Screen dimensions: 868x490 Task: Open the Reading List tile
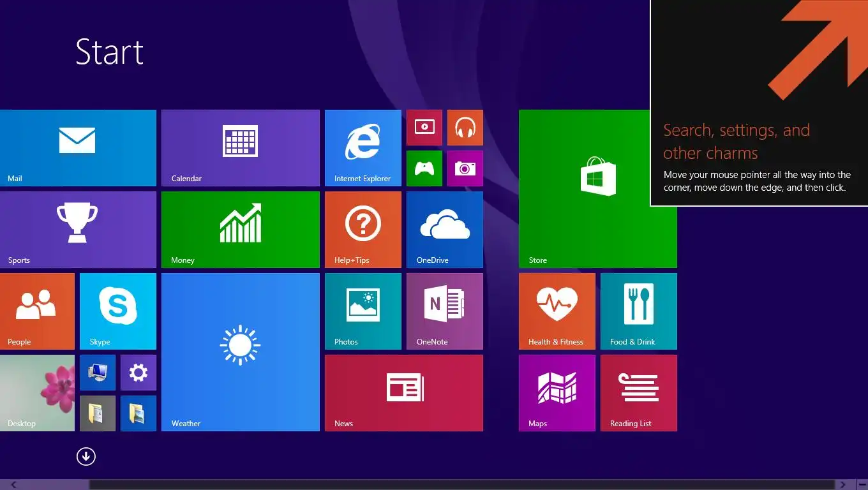[639, 393]
